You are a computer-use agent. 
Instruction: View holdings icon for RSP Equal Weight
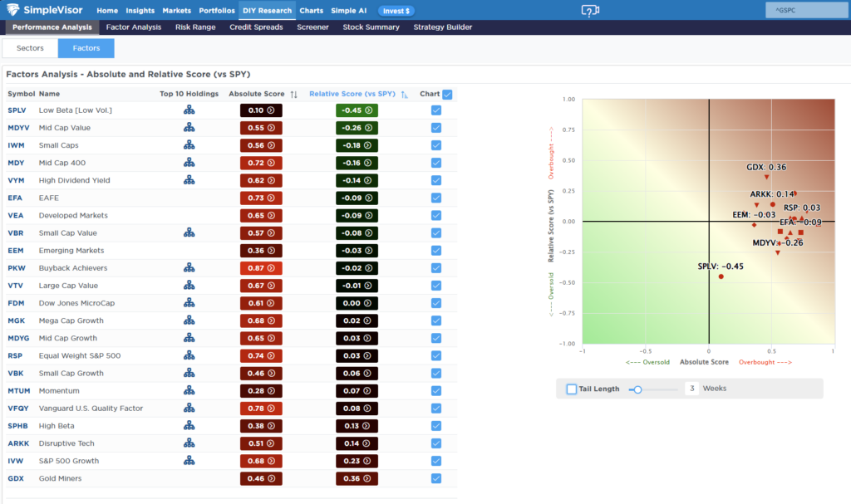pyautogui.click(x=189, y=355)
